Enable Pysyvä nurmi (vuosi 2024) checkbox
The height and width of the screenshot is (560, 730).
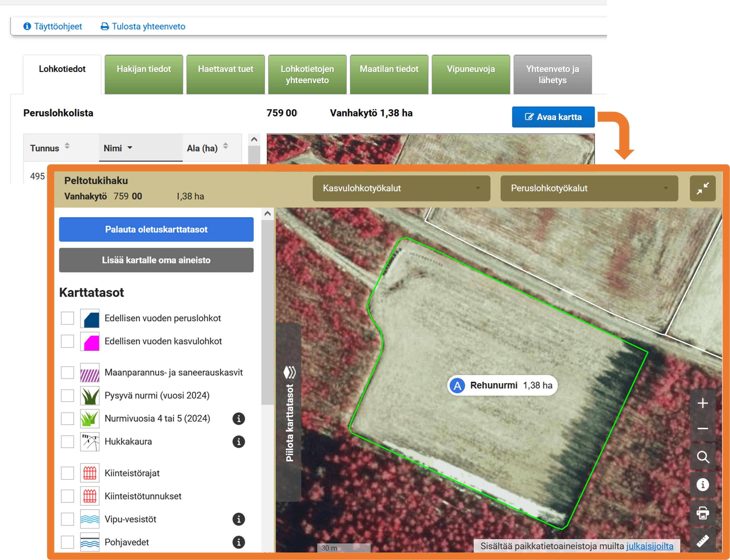coord(67,395)
